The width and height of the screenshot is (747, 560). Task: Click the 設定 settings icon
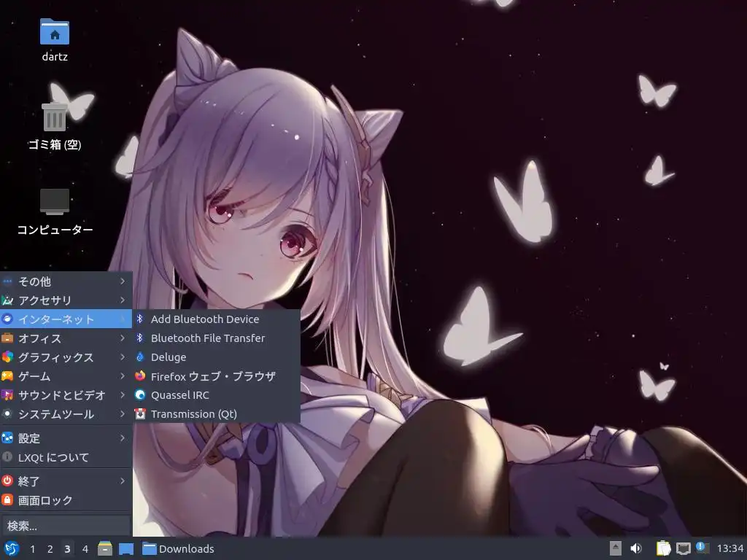7,437
